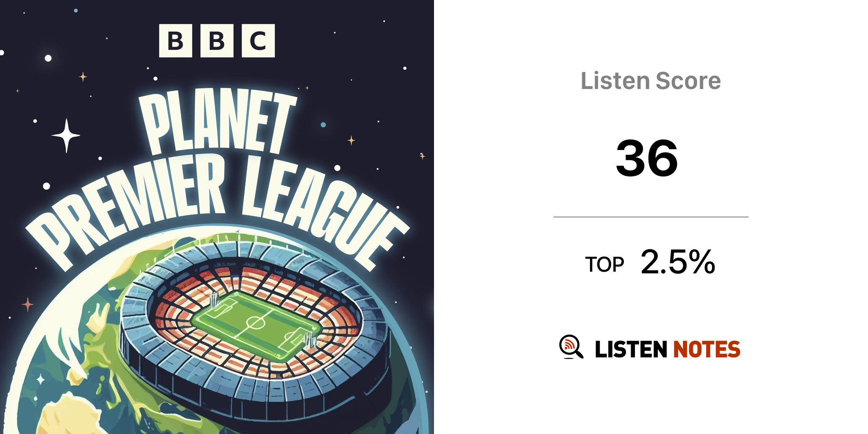Click the Listen Score heading

click(x=651, y=81)
